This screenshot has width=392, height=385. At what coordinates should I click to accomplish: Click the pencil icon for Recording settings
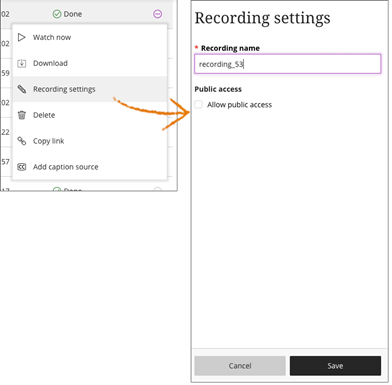[22, 89]
